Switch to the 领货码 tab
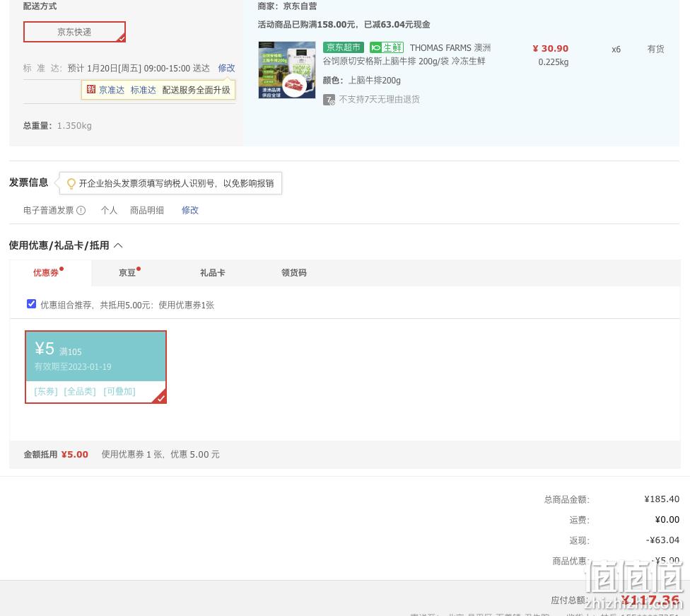The width and height of the screenshot is (690, 616). 294,272
